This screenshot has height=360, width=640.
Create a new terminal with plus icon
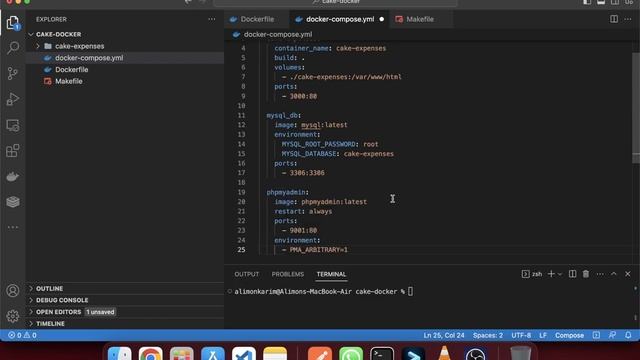[x=551, y=274]
